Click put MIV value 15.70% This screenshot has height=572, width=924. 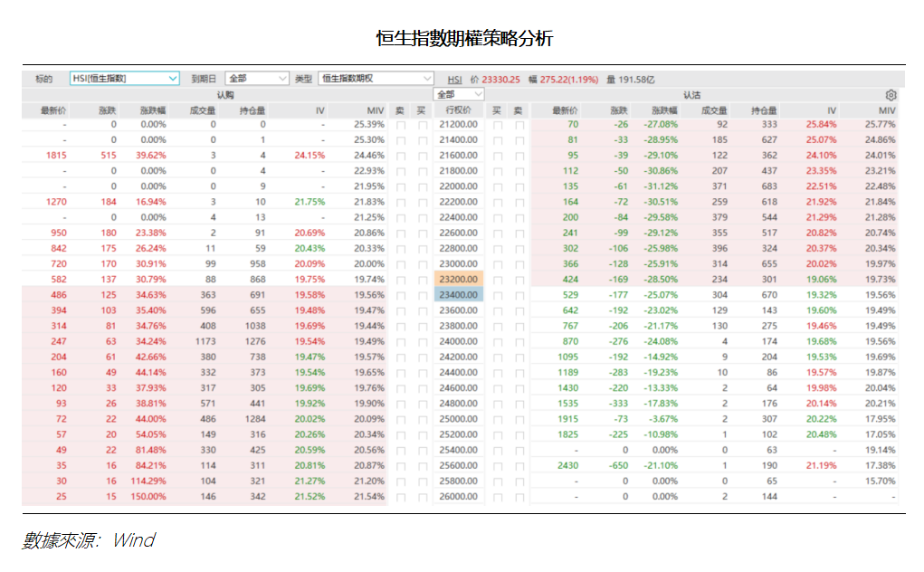point(881,481)
